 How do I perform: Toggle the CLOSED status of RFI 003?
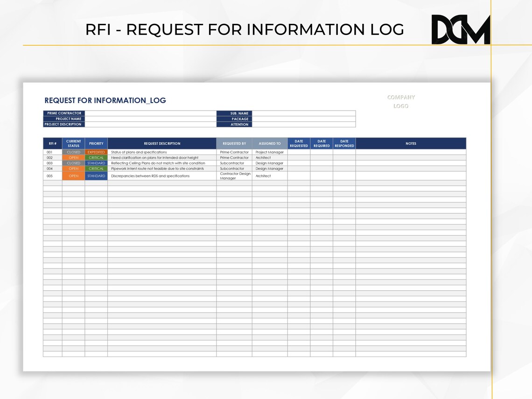tap(73, 163)
